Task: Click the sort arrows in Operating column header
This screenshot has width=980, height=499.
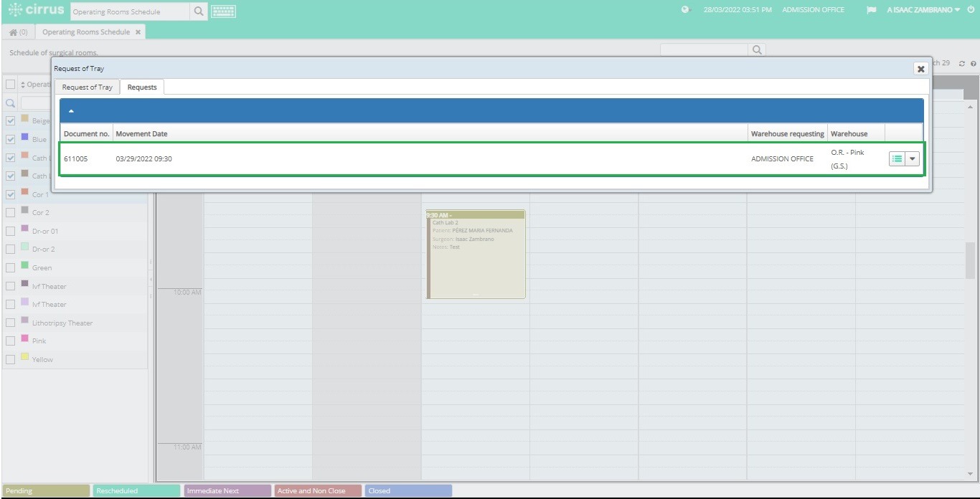Action: coord(22,85)
